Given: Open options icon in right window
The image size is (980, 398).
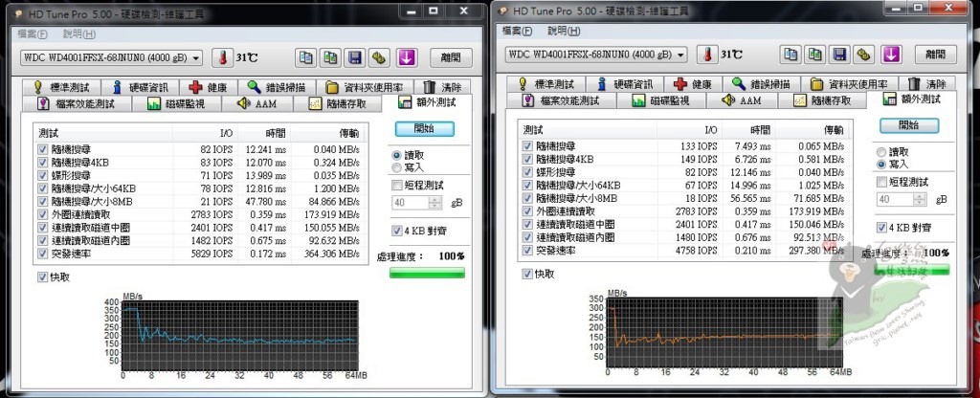Looking at the screenshot, I should tap(864, 55).
